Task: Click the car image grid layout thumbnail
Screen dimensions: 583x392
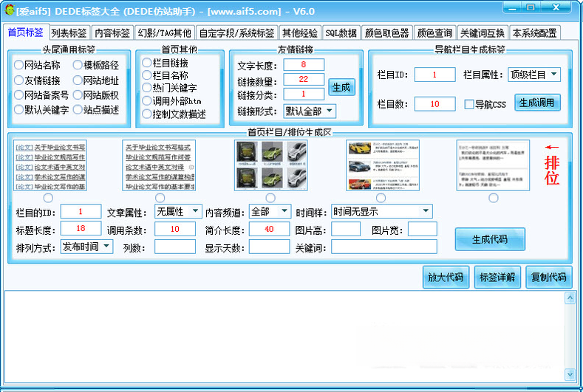Action: (270, 165)
